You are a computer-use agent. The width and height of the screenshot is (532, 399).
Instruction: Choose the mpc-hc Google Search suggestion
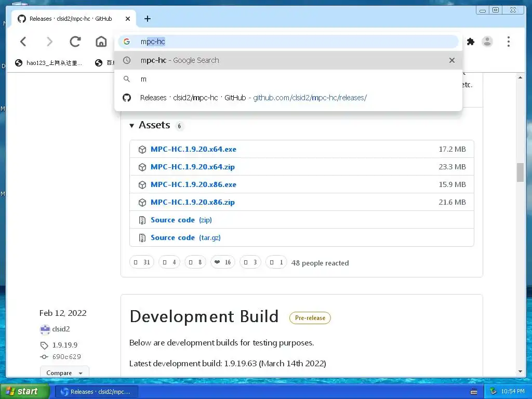click(x=288, y=60)
